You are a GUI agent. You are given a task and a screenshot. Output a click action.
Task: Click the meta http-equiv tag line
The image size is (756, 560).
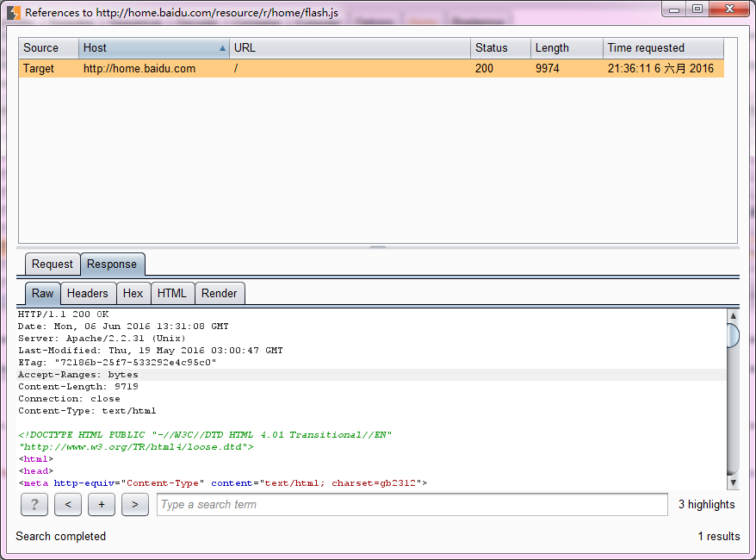[x=223, y=482]
